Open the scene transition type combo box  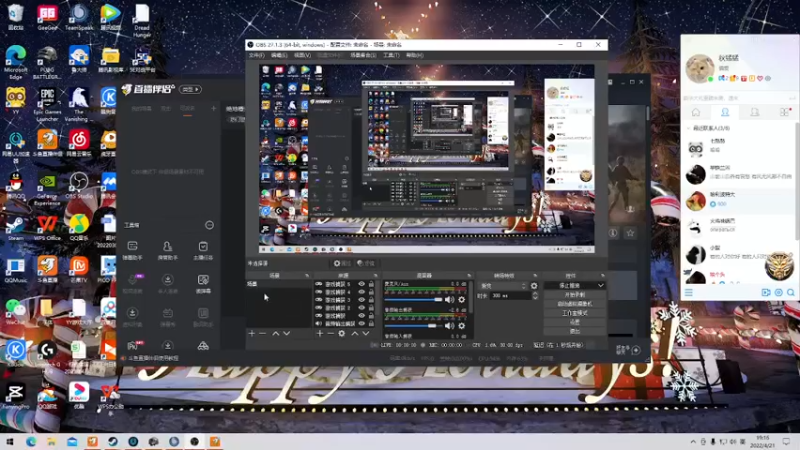click(503, 286)
